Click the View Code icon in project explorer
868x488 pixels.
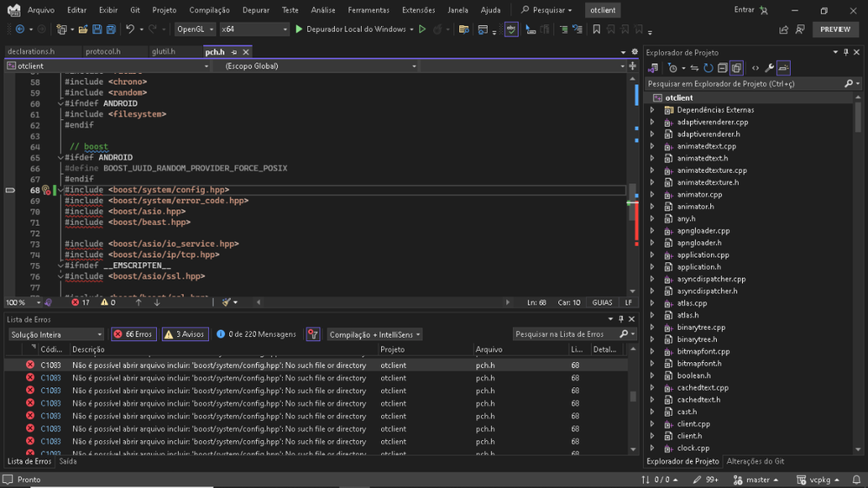(x=755, y=68)
